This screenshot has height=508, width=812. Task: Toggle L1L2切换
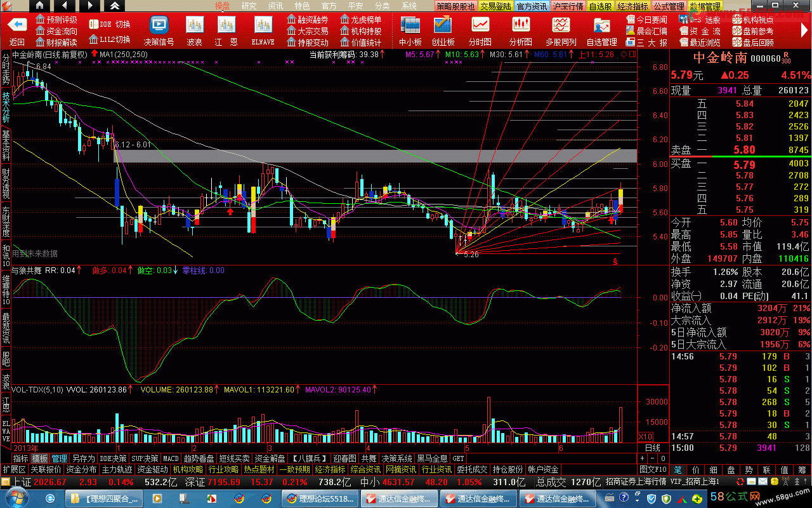click(110, 39)
